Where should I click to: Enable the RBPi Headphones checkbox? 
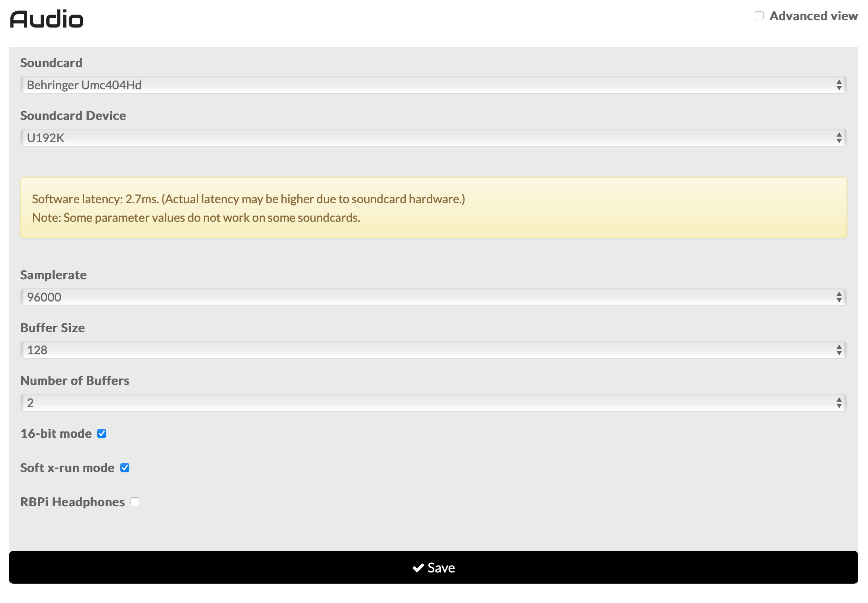point(135,502)
